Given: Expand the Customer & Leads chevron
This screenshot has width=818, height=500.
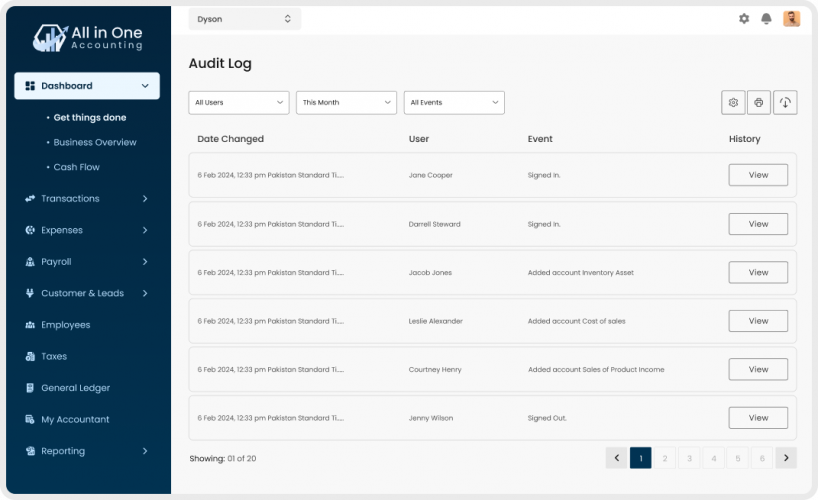Looking at the screenshot, I should [145, 293].
